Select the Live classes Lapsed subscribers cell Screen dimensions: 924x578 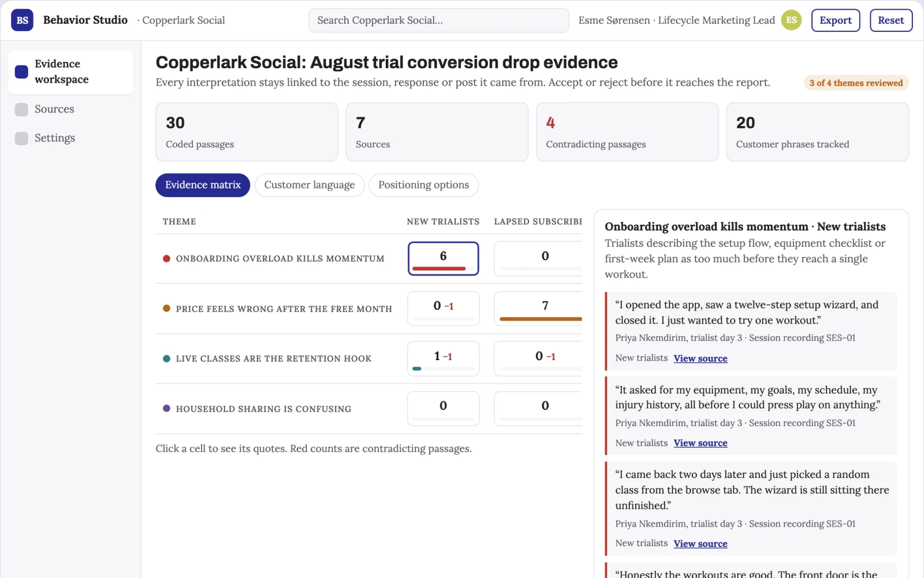coord(538,358)
